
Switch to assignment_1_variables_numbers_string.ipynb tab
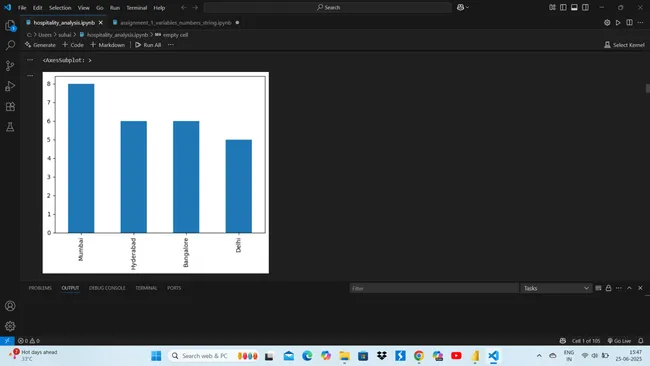(x=176, y=23)
